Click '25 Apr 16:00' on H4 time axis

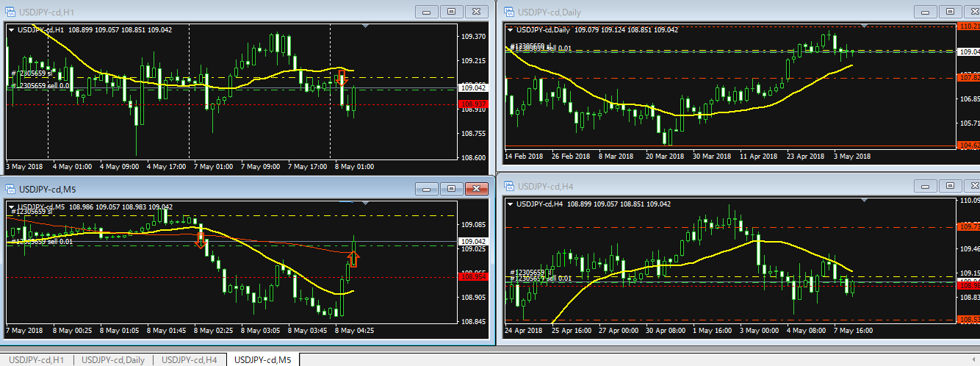(x=572, y=330)
